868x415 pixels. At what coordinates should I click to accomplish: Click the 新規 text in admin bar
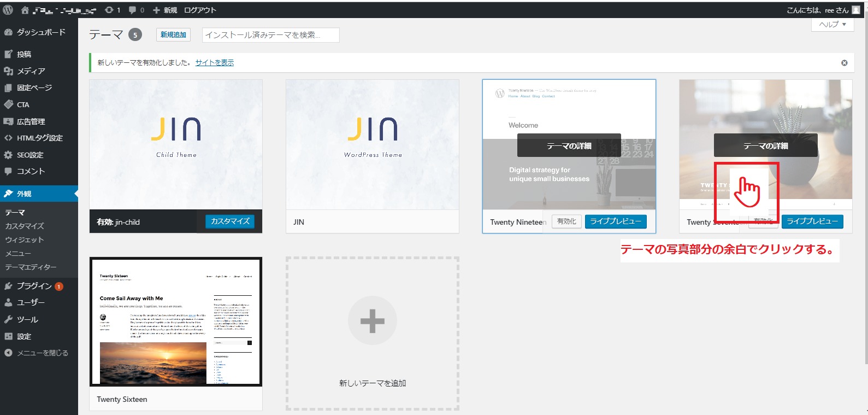170,10
